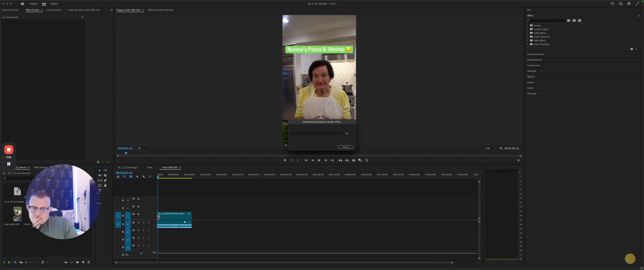The height and width of the screenshot is (270, 644).
Task: Switch to the Export tab
Action: (54, 4)
